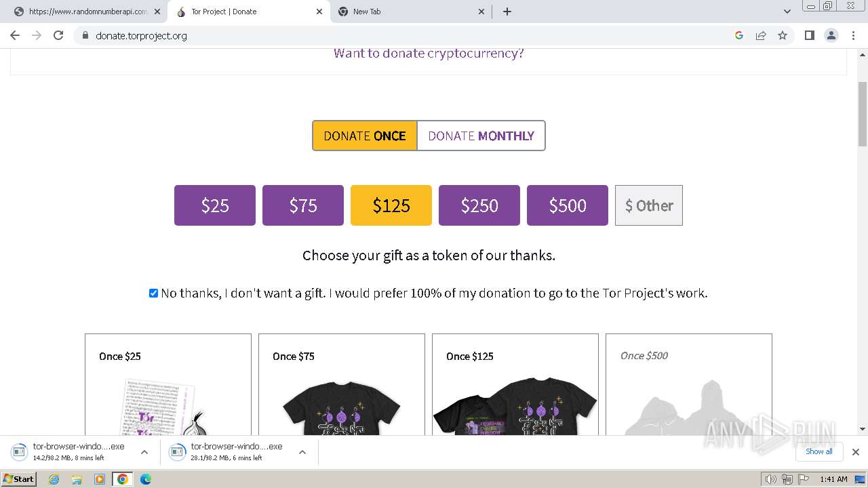Reload the Tor donate page

click(58, 35)
